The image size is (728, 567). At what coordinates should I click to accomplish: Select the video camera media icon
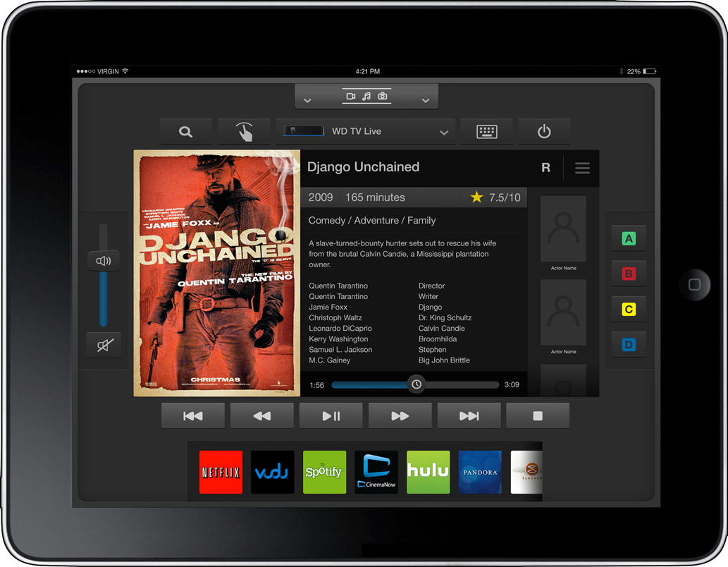coord(351,96)
